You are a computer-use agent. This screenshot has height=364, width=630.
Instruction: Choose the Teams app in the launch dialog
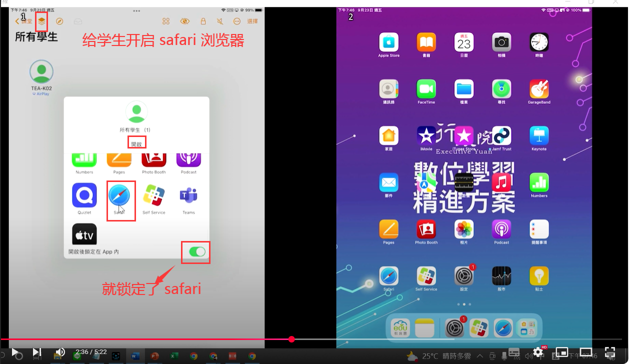pyautogui.click(x=188, y=195)
